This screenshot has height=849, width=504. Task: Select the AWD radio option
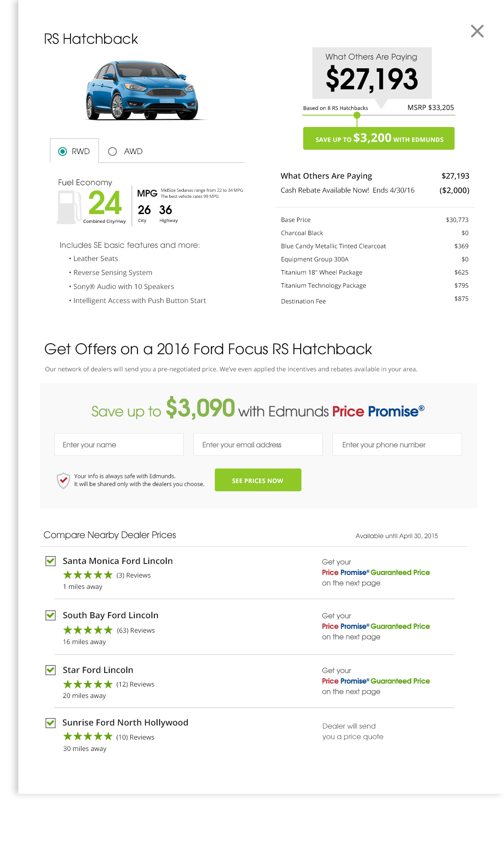113,151
